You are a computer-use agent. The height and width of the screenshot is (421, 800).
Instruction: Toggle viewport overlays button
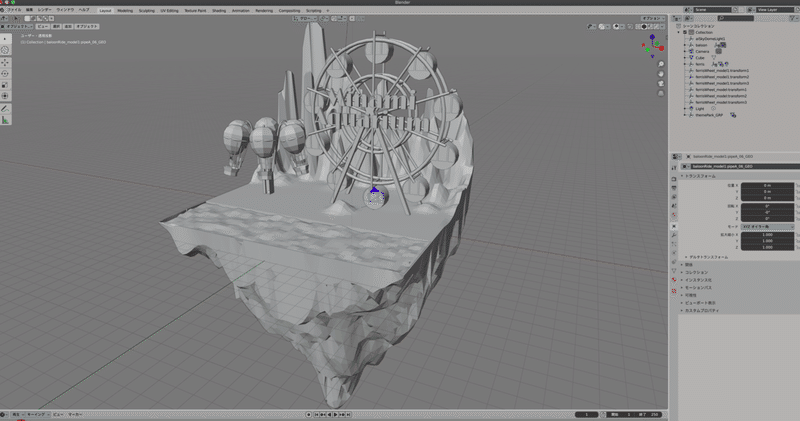tap(618, 27)
